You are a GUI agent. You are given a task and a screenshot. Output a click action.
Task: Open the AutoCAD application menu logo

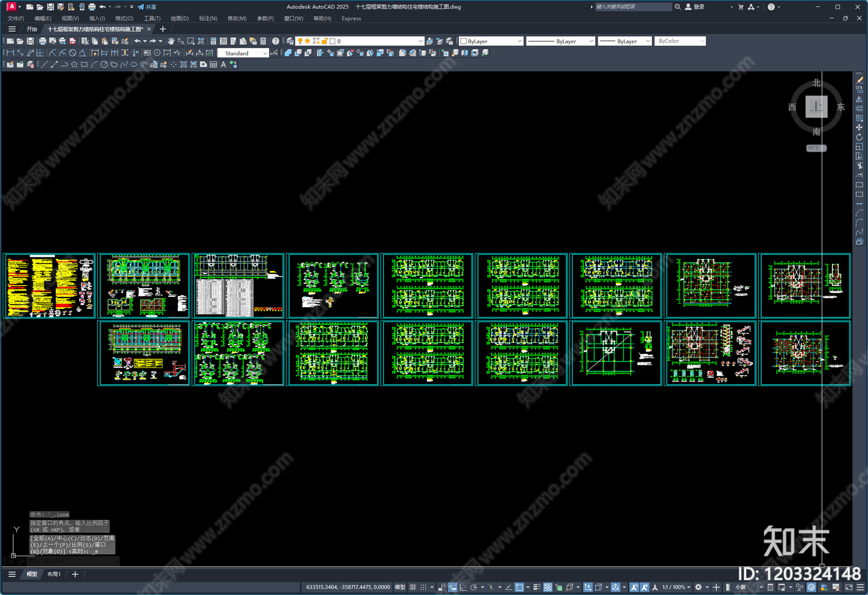click(11, 7)
